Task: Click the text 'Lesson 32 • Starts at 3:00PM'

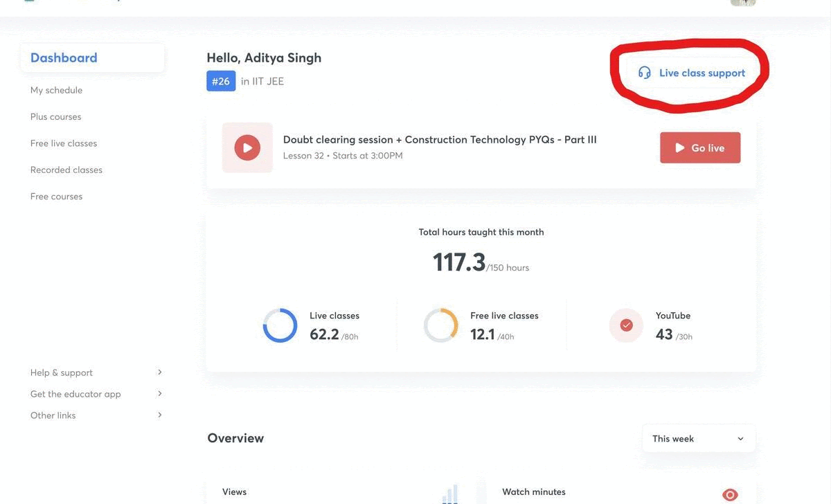Action: 343,156
